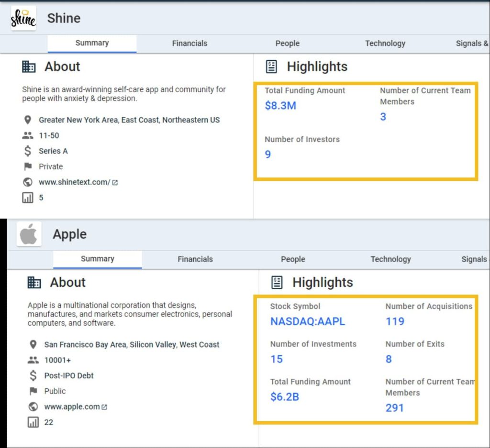Screen dimensions: 490x448
Task: Click the Greater New York Area location text
Action: pyautogui.click(x=129, y=120)
